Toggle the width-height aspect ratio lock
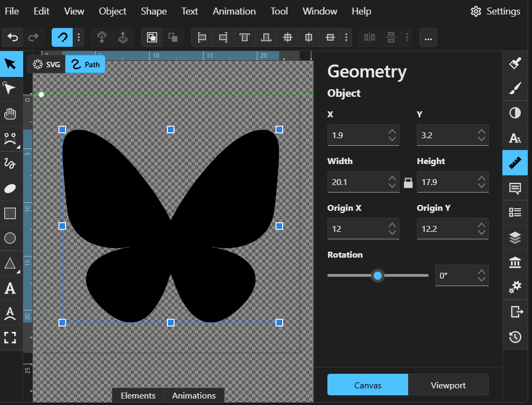The image size is (532, 405). click(x=408, y=182)
